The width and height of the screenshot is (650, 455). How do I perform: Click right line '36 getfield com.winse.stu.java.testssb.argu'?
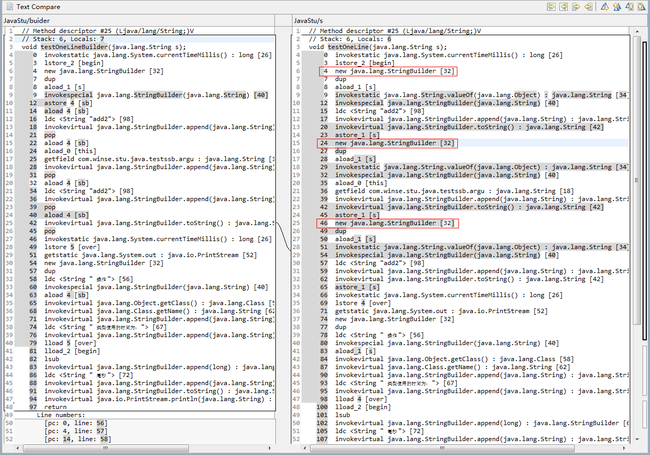pos(447,191)
